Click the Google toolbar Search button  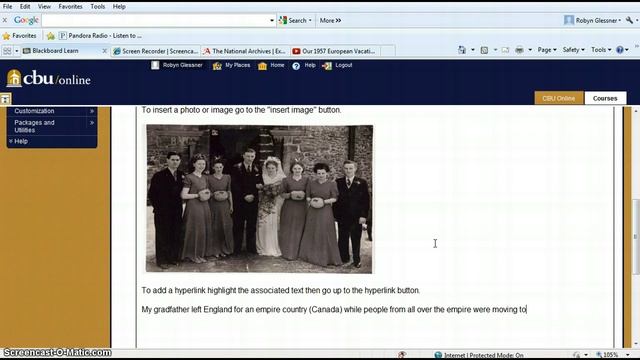click(x=293, y=20)
